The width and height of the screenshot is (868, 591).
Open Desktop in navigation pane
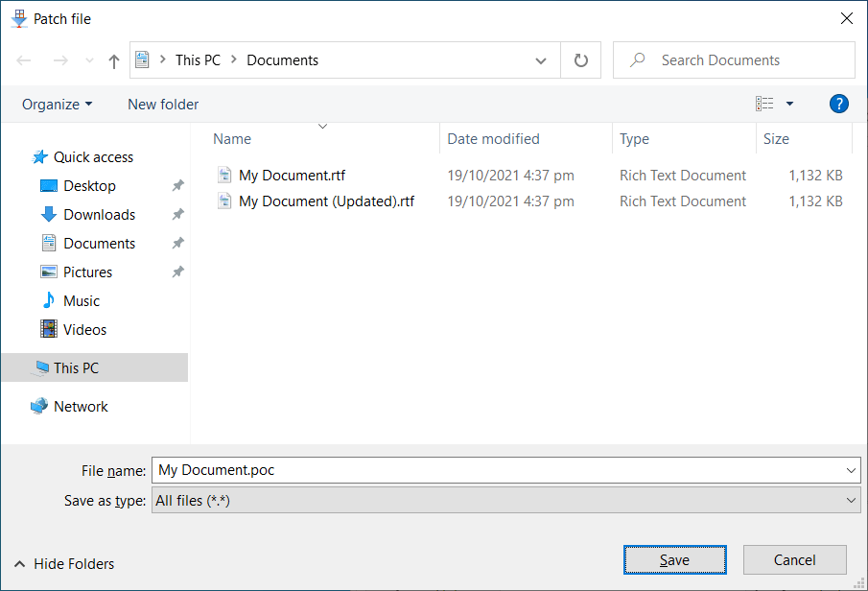pyautogui.click(x=90, y=186)
